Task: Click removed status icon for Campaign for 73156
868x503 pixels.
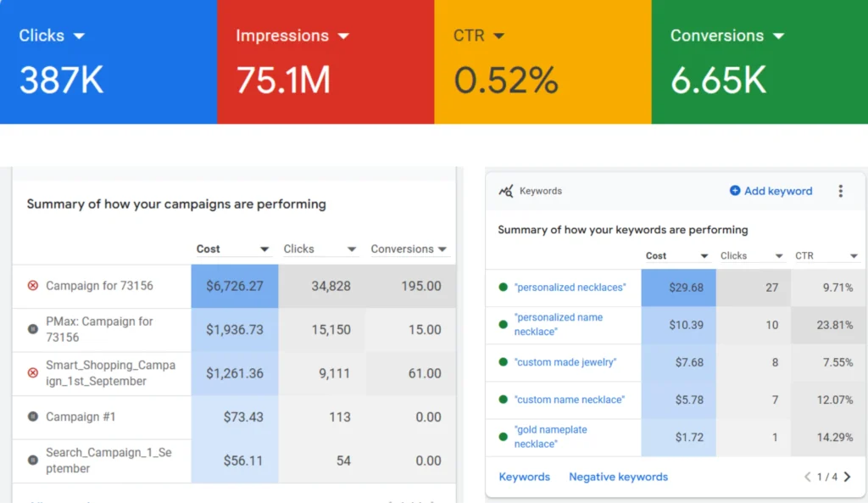Action: point(33,286)
